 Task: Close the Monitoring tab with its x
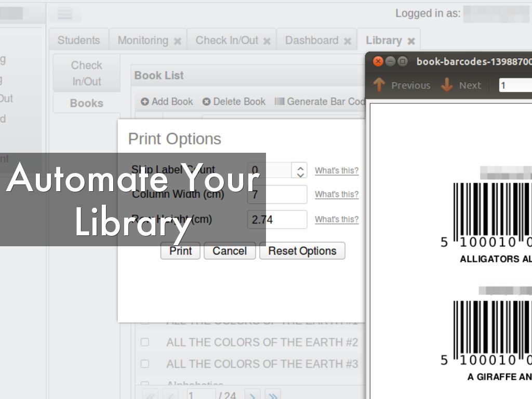coord(178,41)
